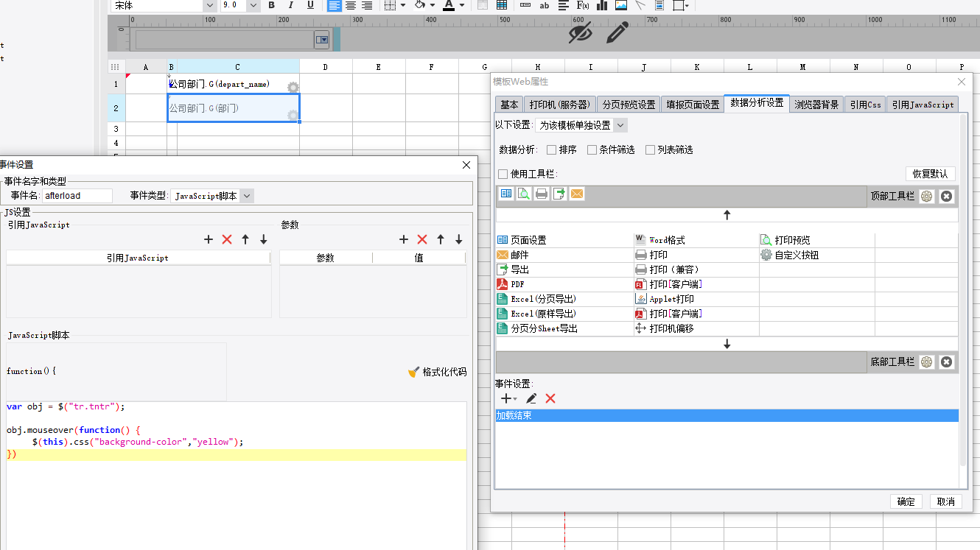
Task: Click the 恢复默认 button
Action: tap(931, 174)
